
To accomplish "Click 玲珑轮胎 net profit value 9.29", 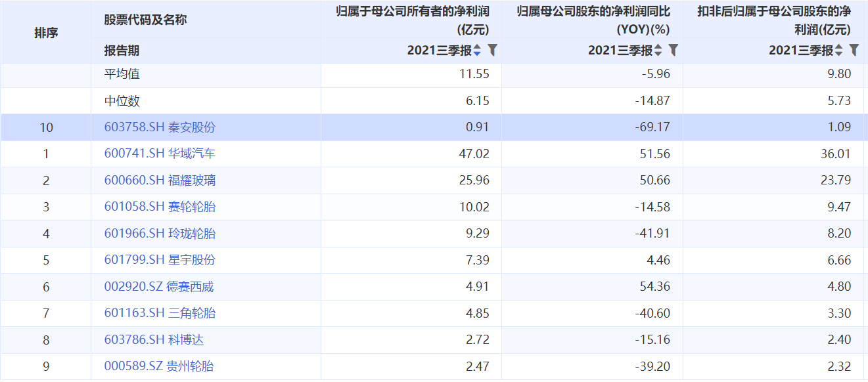I will point(477,234).
